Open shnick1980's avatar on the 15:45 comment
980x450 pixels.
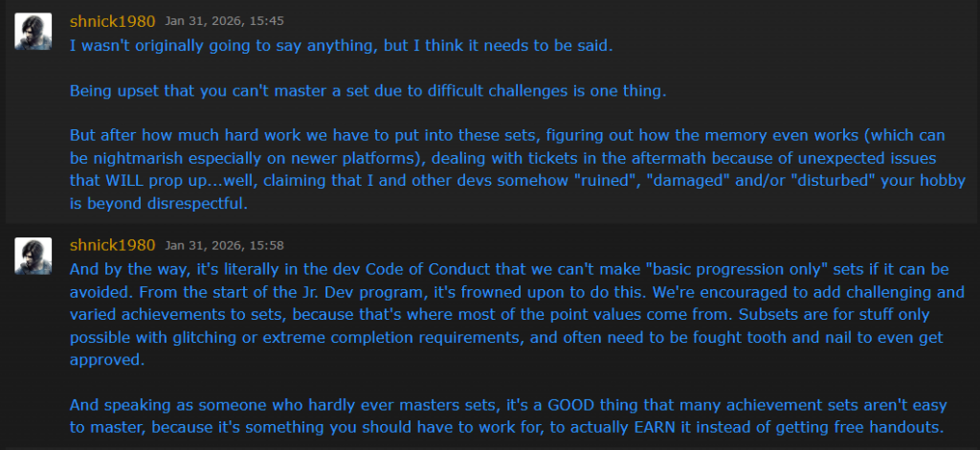(x=33, y=32)
